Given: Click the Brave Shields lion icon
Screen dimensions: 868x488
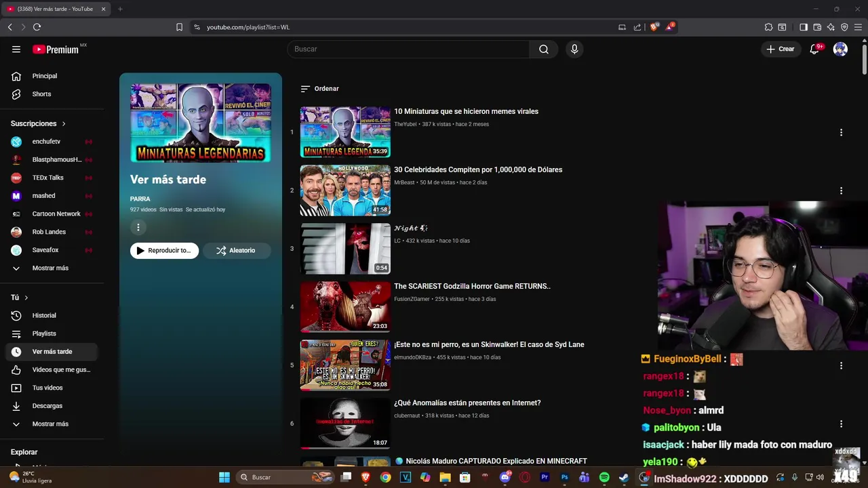Looking at the screenshot, I should point(654,27).
